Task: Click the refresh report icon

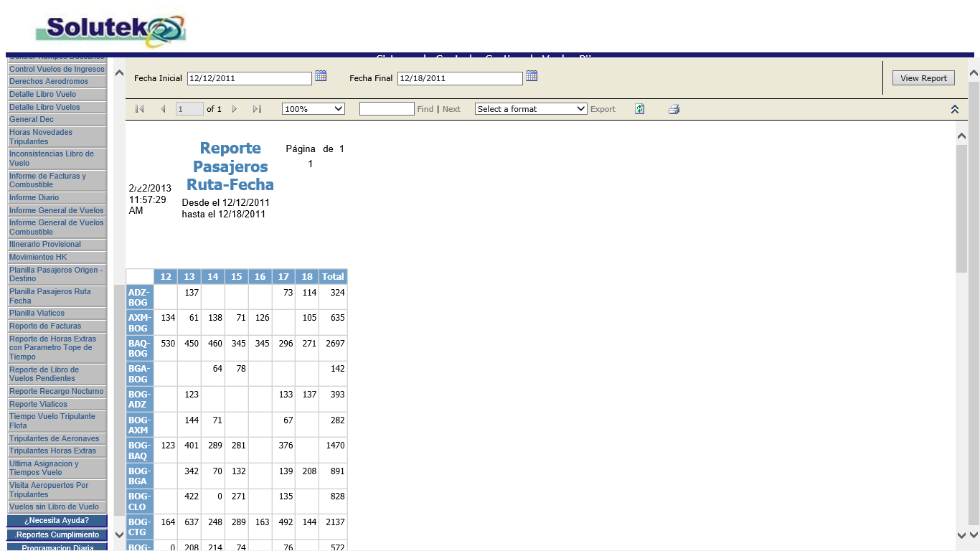Action: 639,109
